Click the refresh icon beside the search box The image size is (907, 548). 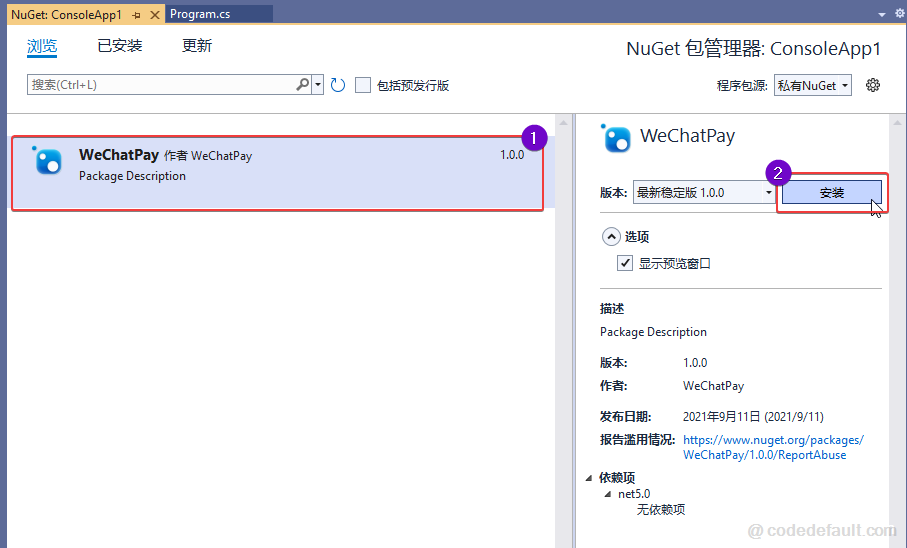[x=338, y=86]
